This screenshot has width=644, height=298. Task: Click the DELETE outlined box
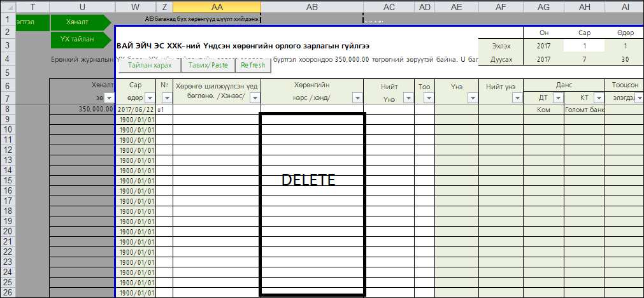(x=312, y=204)
